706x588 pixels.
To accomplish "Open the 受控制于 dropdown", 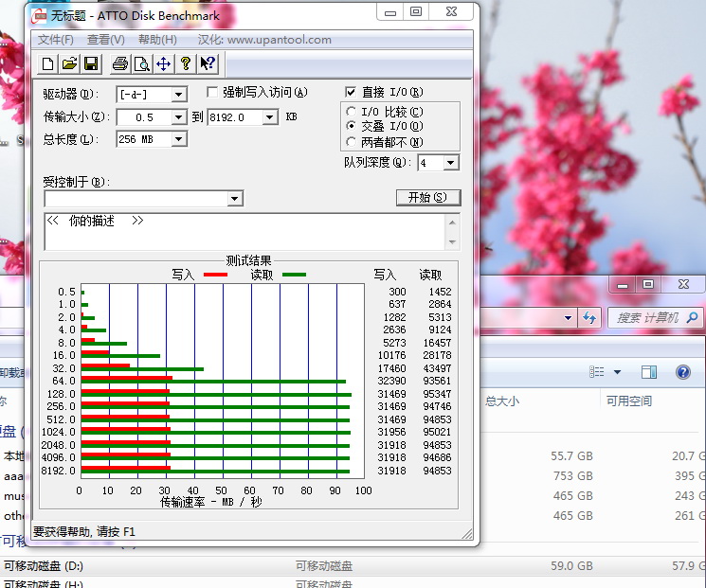I will click(235, 199).
